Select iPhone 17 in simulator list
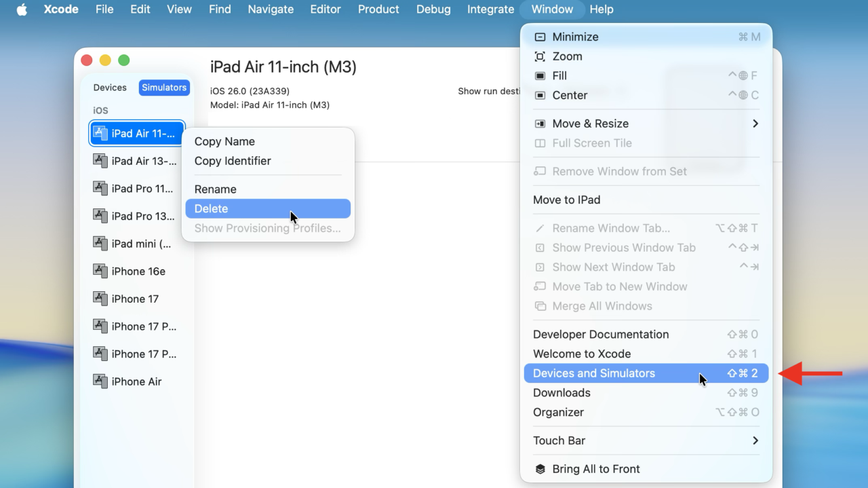 coord(135,299)
